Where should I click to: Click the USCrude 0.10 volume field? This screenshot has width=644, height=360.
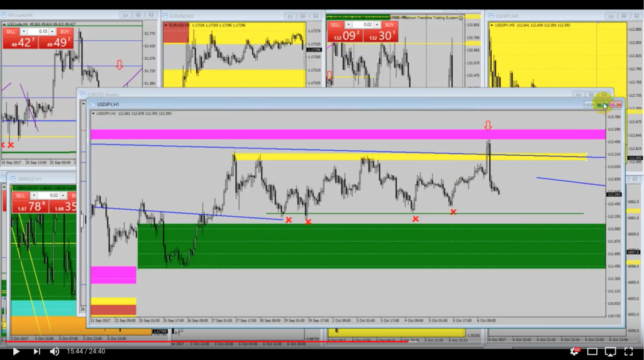tap(38, 31)
